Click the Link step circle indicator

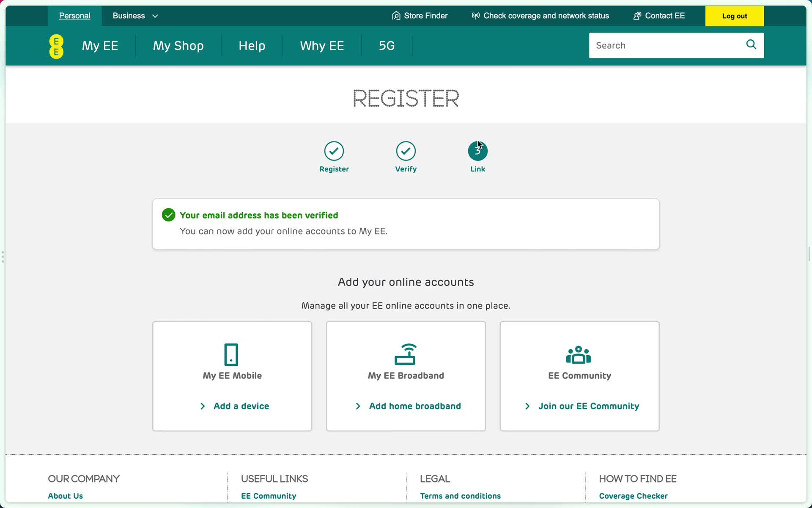click(x=477, y=151)
